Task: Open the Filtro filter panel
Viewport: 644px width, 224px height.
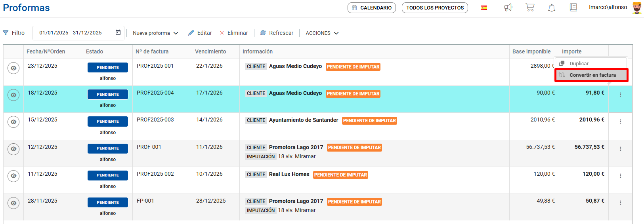Action: [14, 33]
